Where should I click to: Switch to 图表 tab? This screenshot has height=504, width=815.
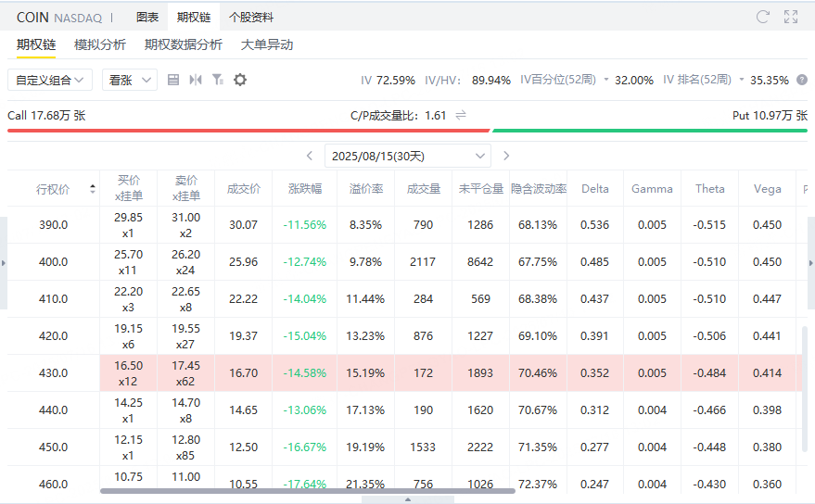click(x=147, y=18)
